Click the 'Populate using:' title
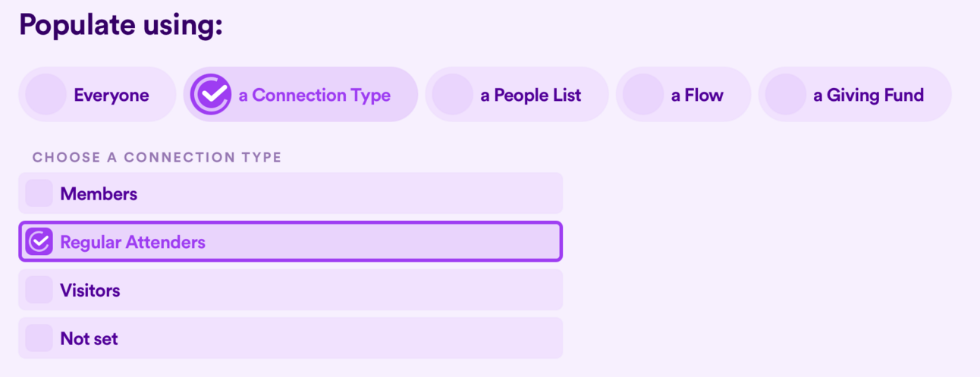980x377 pixels. pos(121,25)
